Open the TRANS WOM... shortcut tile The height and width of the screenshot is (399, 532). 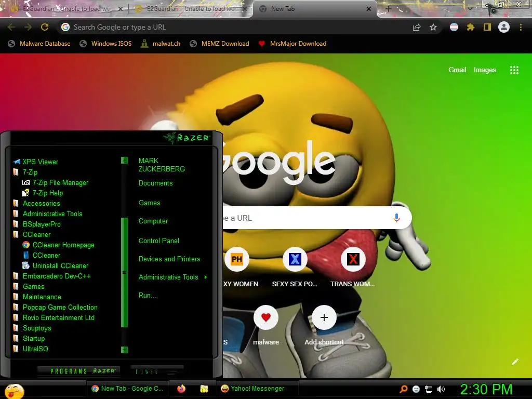tap(353, 259)
